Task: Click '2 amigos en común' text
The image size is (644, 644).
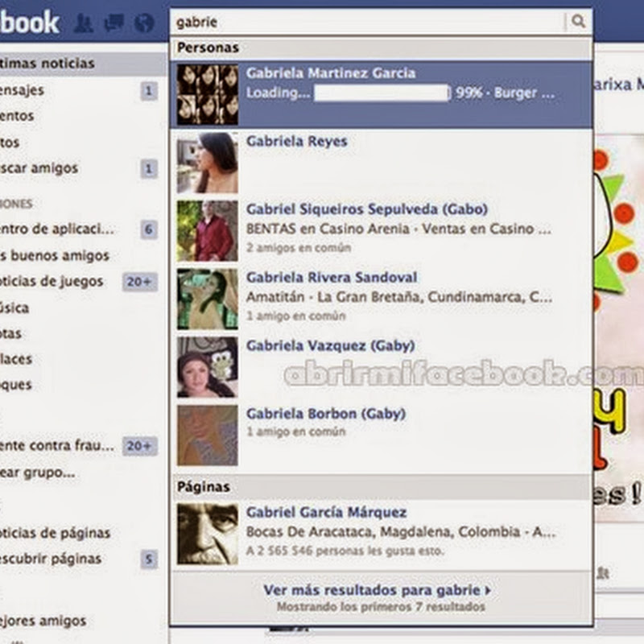Action: [299, 248]
